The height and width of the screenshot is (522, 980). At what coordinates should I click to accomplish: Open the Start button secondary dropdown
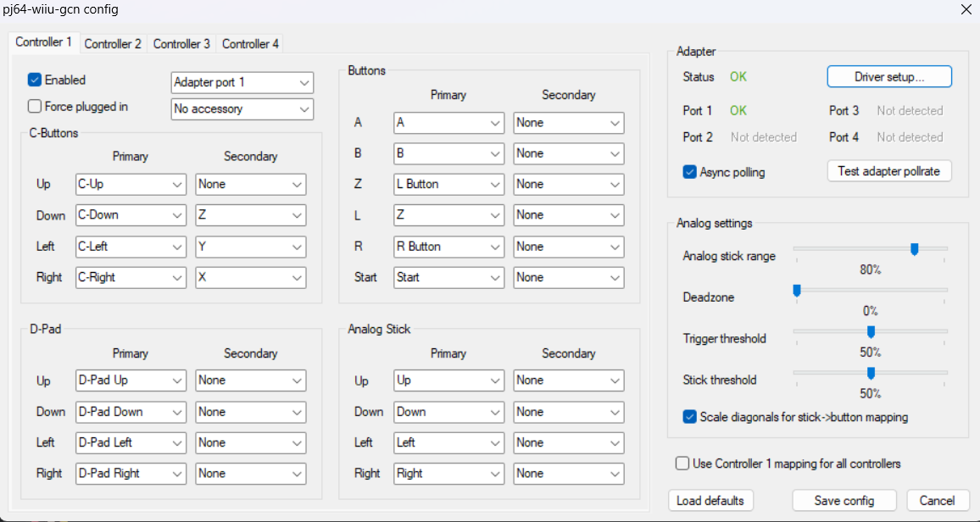(x=569, y=277)
